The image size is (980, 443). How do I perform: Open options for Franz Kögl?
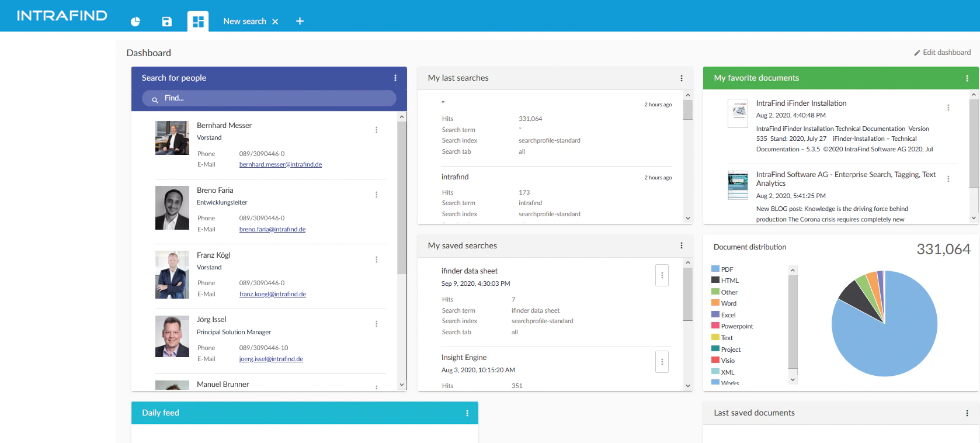click(x=376, y=259)
